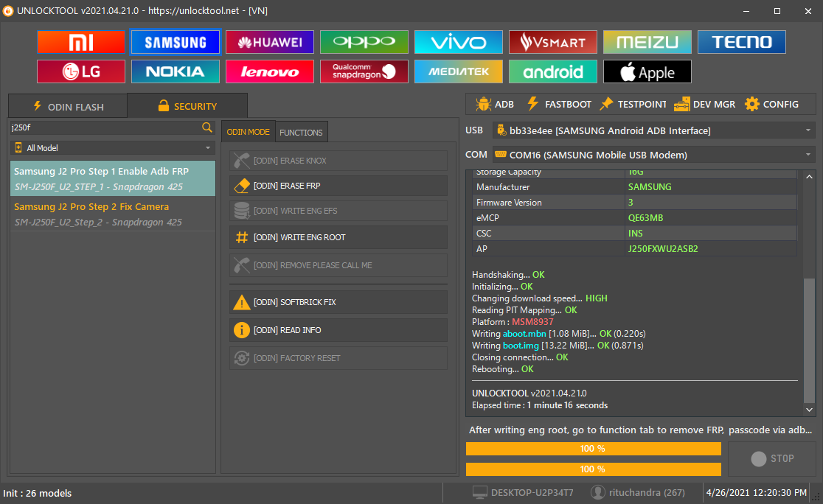Expand the USB device dropdown

point(808,130)
